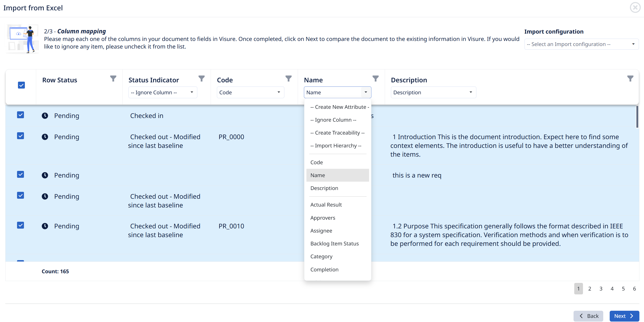The width and height of the screenshot is (644, 322).
Task: Choose '-- Create New Attribute -' option
Action: [338, 107]
